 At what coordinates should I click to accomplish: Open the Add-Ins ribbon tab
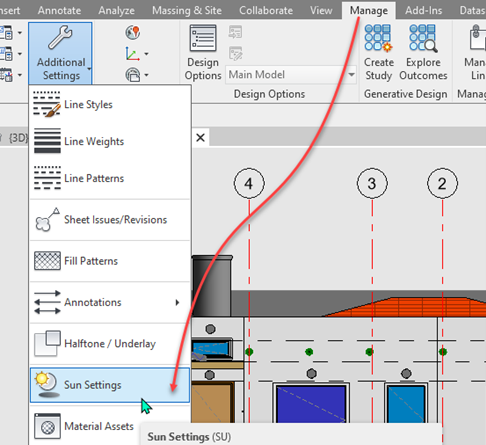point(424,10)
